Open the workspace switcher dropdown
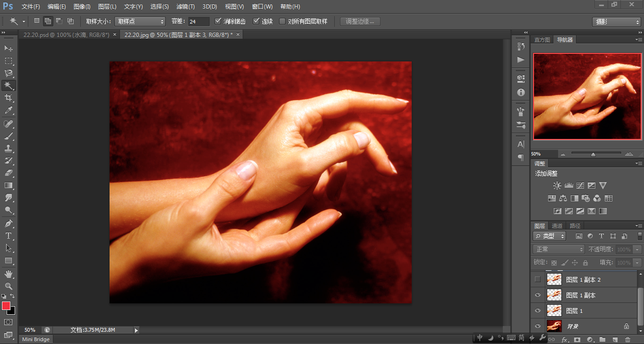644x344 pixels. pos(616,22)
